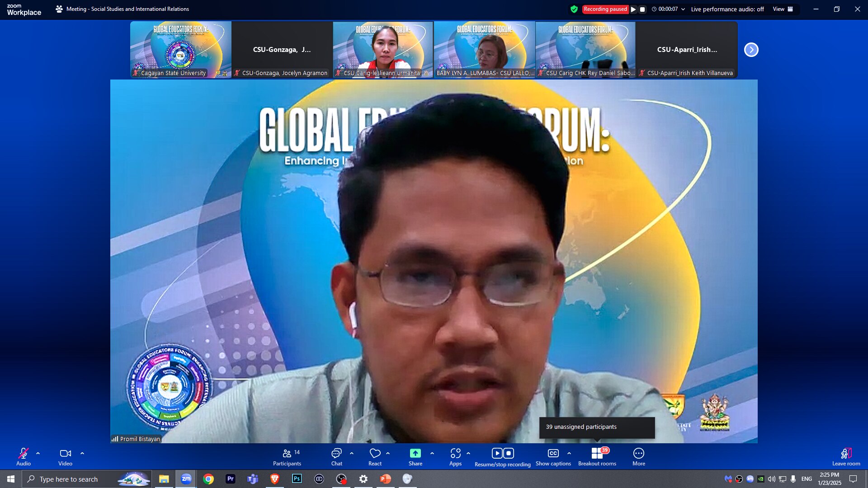Expand chat options arrow next to Chat
Image resolution: width=868 pixels, height=488 pixels.
352,453
